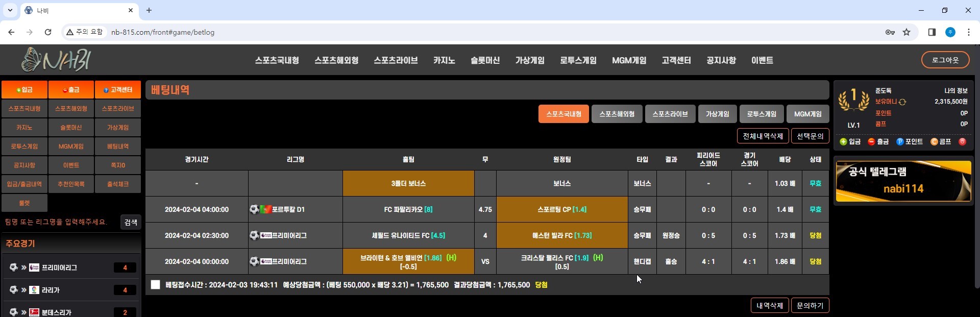Open 입금/출금내역 in the sidebar grid
Image resolution: width=980 pixels, height=317 pixels.
tap(24, 184)
